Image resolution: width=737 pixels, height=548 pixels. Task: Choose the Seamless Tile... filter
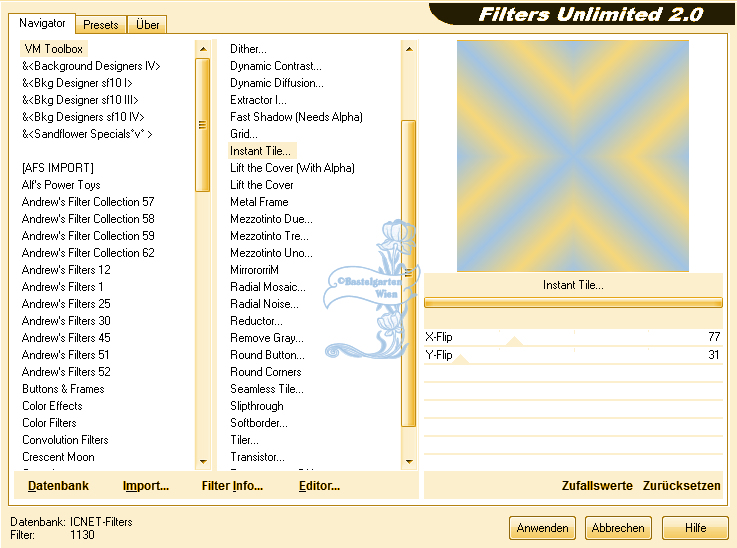[x=267, y=389]
